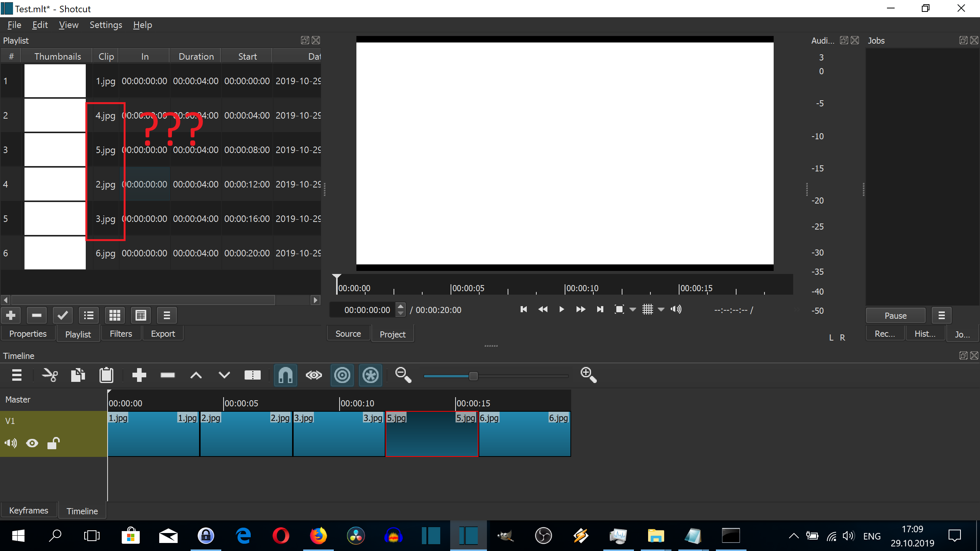Hide the V1 track with eye icon

(x=32, y=443)
